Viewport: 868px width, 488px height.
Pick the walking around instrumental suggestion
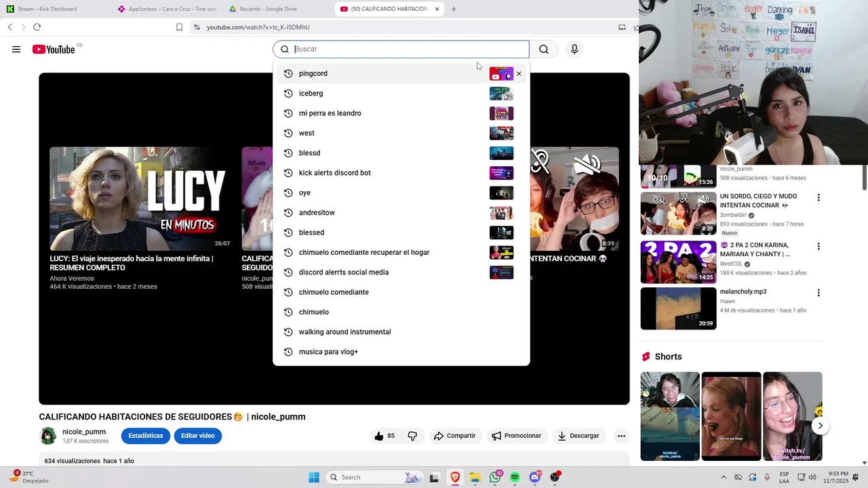click(401, 332)
